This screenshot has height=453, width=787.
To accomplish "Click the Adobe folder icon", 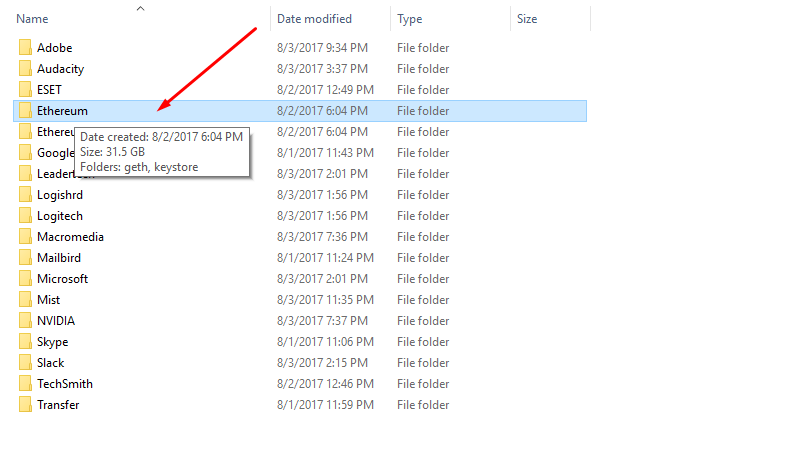I will click(25, 48).
